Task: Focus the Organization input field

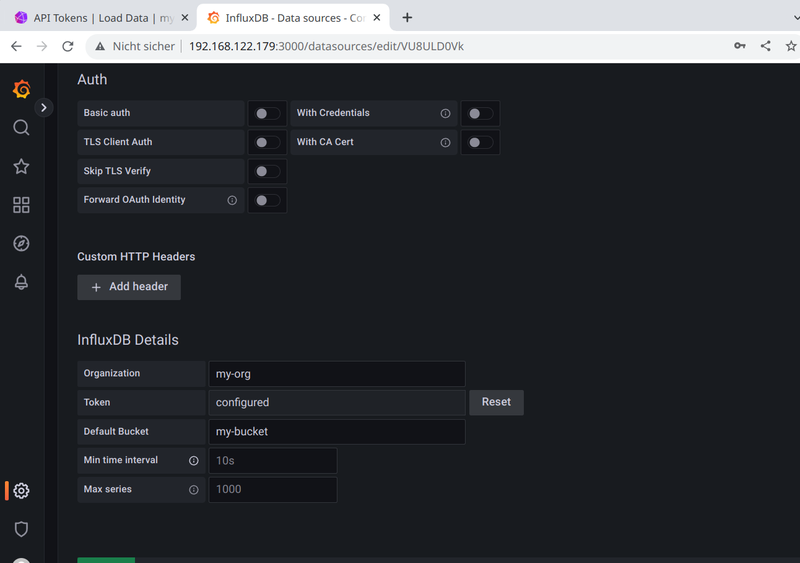Action: pyautogui.click(x=337, y=374)
